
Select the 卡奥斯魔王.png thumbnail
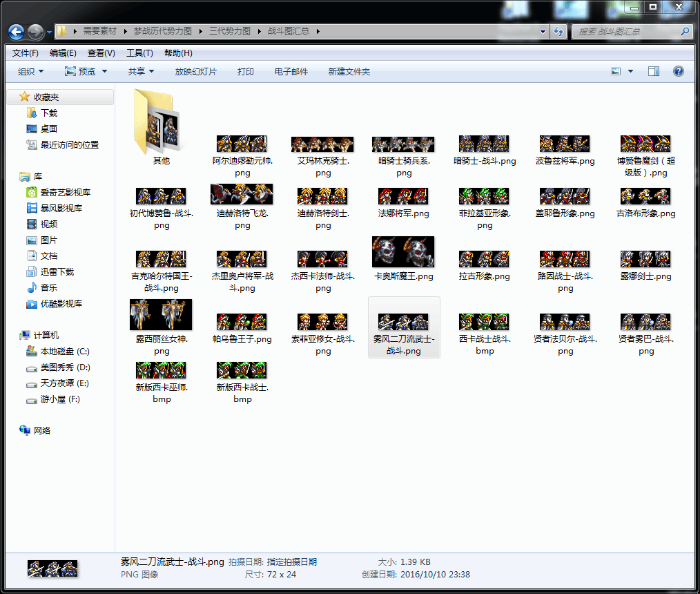[x=403, y=253]
